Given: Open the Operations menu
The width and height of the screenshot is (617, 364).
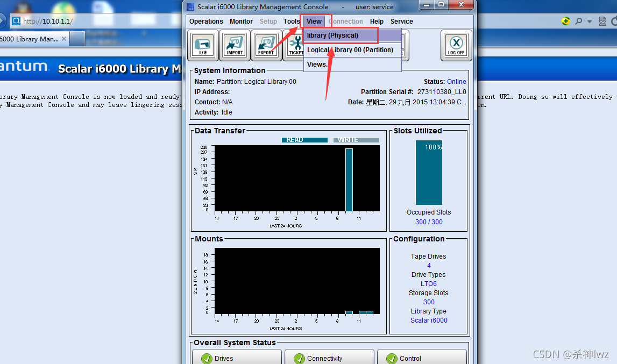Looking at the screenshot, I should click(206, 22).
